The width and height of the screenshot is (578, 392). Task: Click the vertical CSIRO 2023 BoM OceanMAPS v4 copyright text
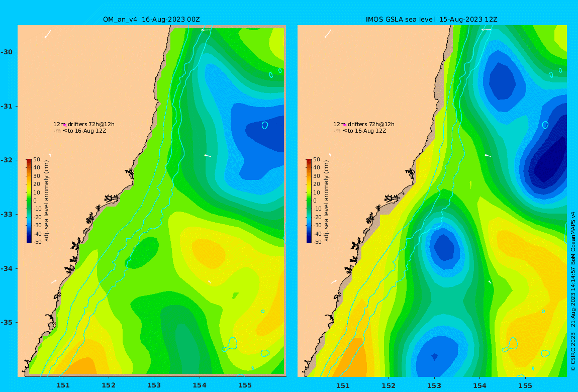(573, 292)
